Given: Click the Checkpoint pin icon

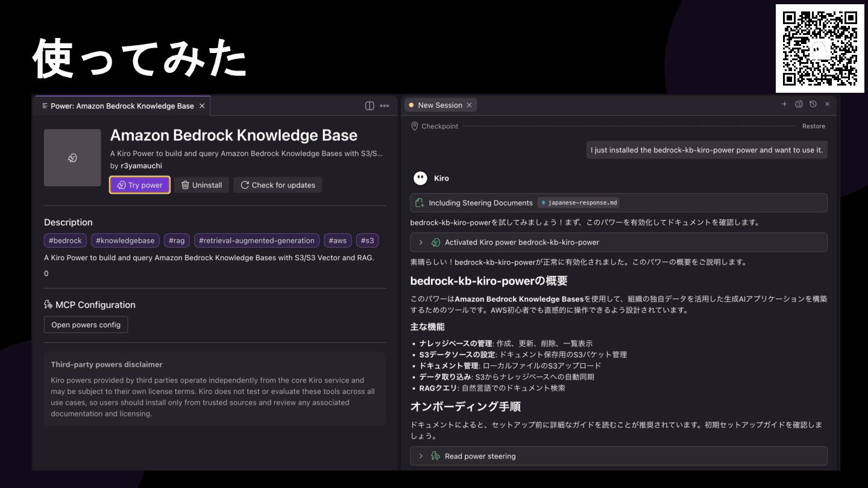Looking at the screenshot, I should [415, 126].
